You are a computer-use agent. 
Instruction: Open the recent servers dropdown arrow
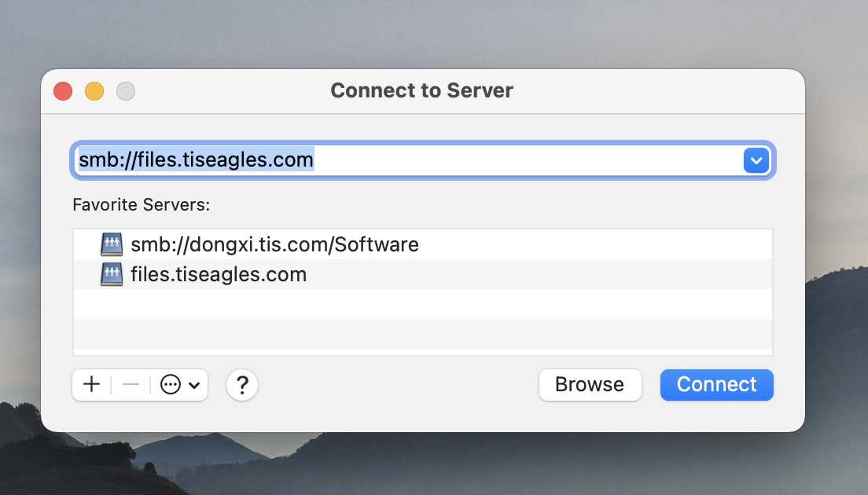[x=756, y=161]
